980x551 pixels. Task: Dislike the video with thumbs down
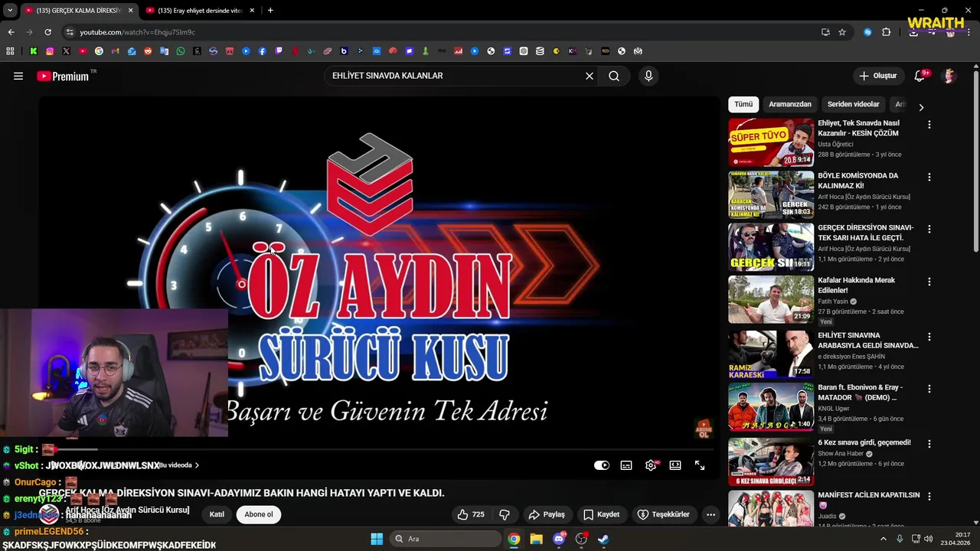click(x=505, y=514)
